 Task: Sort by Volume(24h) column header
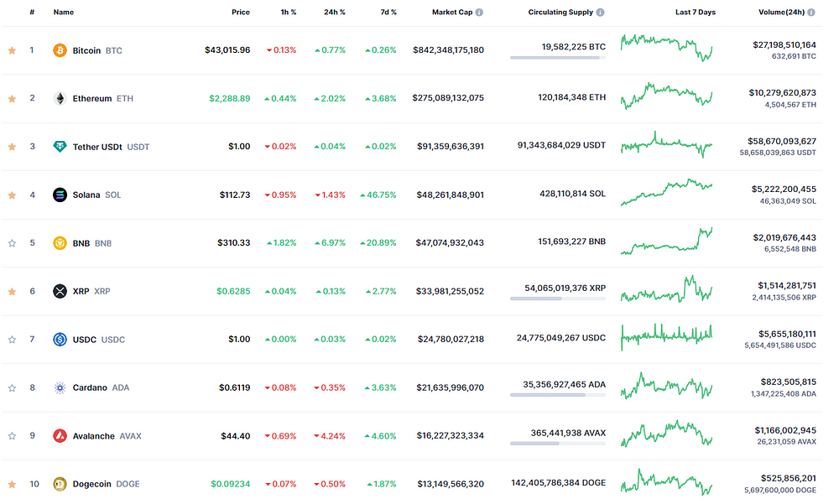781,12
